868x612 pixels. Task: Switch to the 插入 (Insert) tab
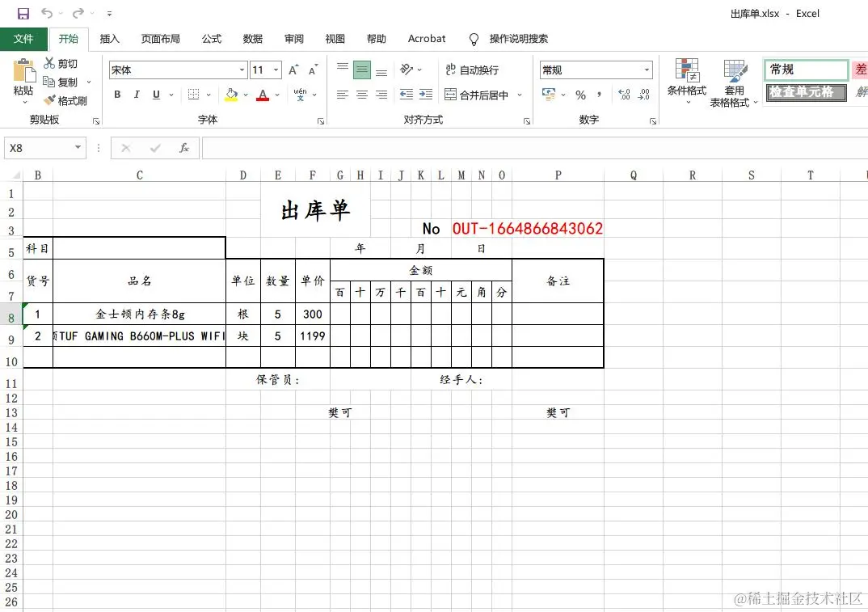point(110,39)
